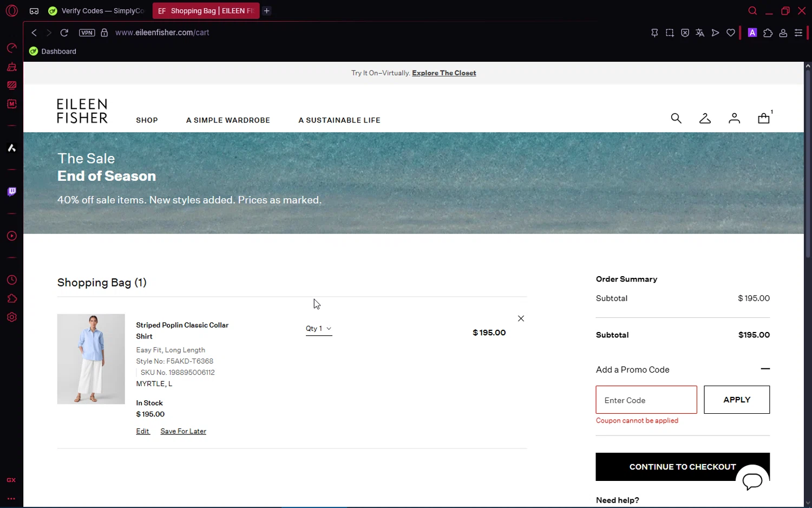Click the 'SKU No. 198895006112' text

[x=178, y=373]
